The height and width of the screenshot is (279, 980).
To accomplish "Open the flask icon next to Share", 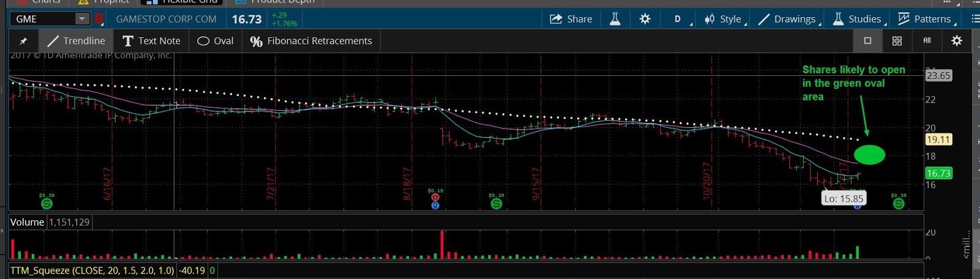I will (615, 19).
